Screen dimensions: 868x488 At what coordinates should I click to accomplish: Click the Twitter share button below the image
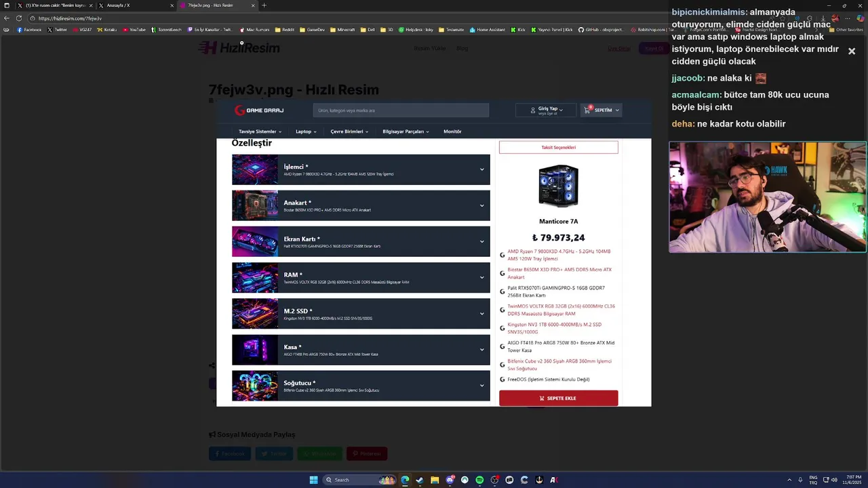pos(274,453)
